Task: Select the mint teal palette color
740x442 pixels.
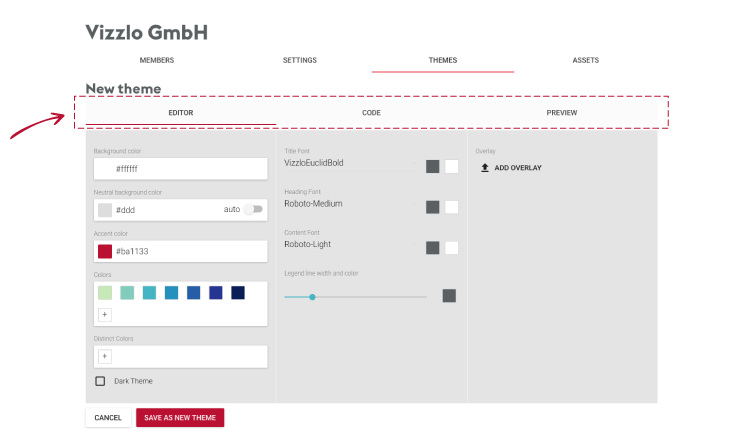Action: [127, 292]
